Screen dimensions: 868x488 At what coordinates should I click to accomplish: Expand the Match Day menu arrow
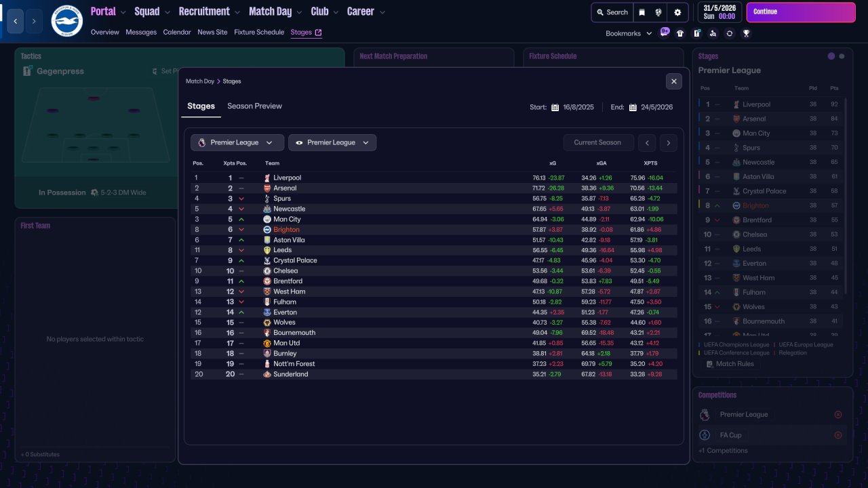click(300, 12)
